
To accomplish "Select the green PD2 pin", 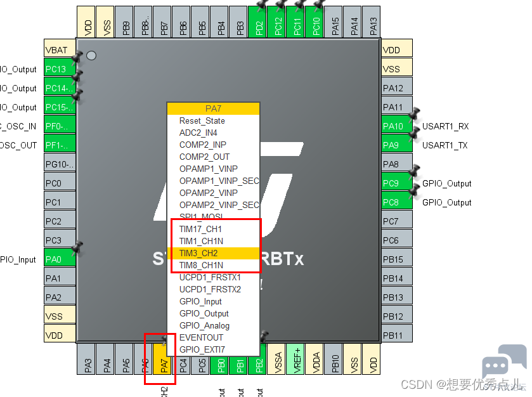I will [259, 22].
